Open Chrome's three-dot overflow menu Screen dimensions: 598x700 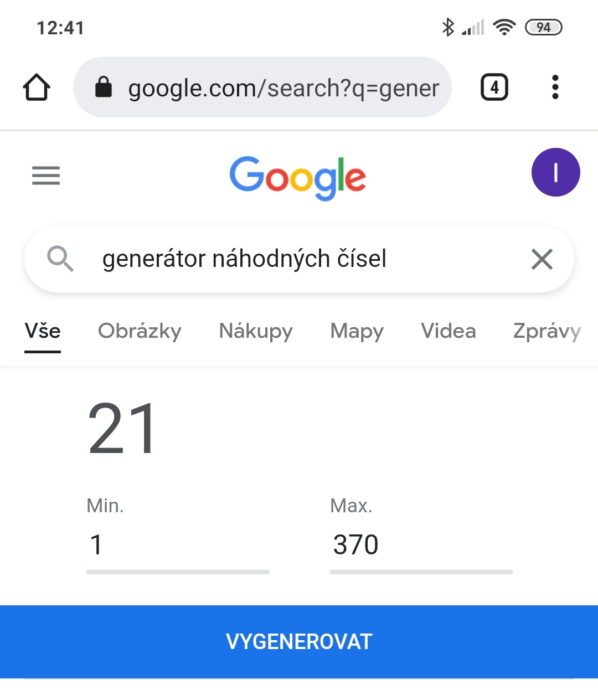[x=555, y=87]
